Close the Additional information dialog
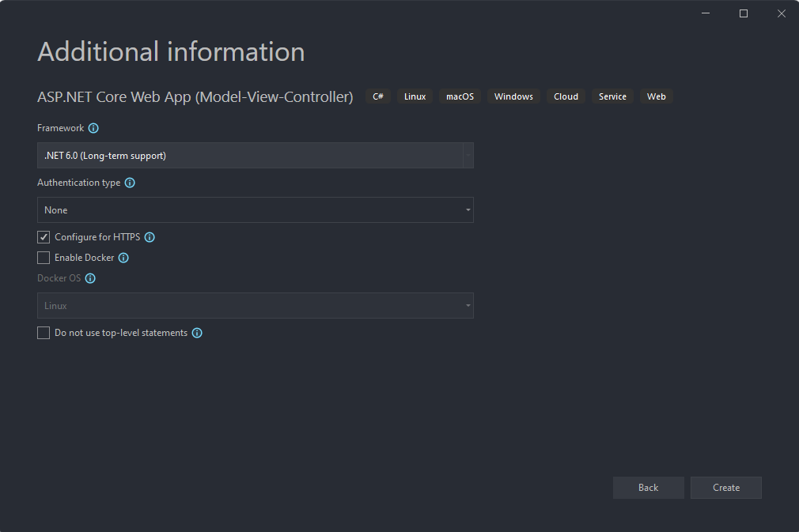 [x=781, y=13]
